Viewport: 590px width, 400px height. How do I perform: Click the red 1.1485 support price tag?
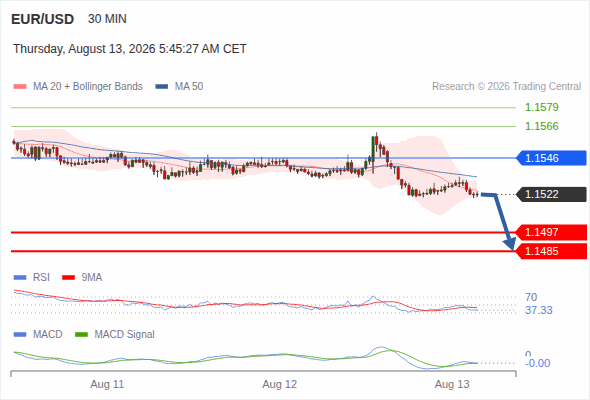(551, 251)
